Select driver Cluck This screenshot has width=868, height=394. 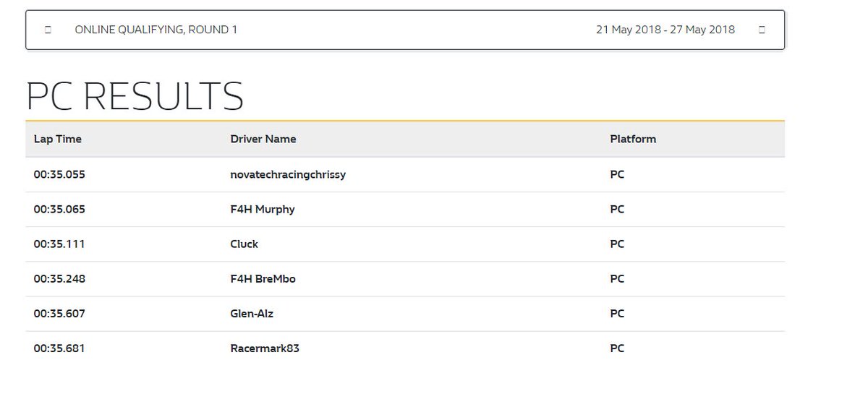coord(244,244)
